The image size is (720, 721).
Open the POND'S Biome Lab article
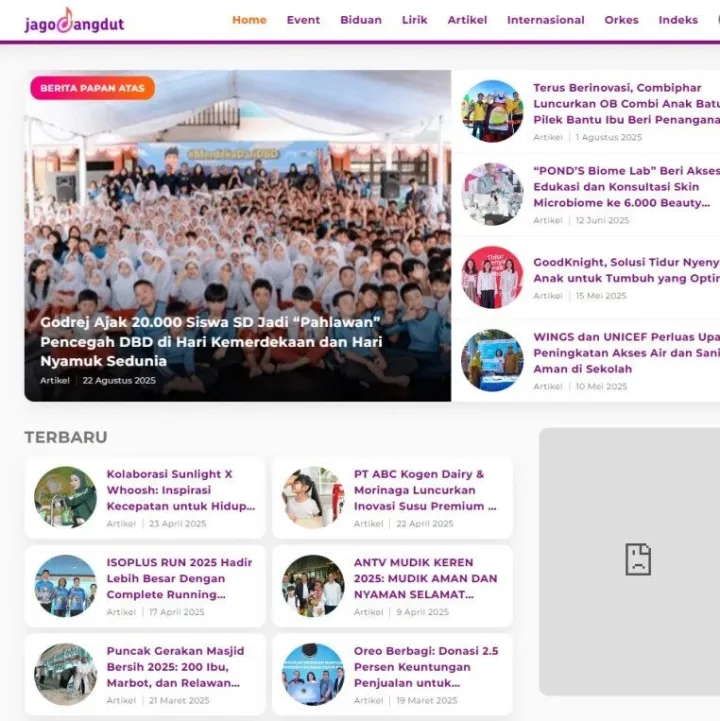(x=626, y=187)
